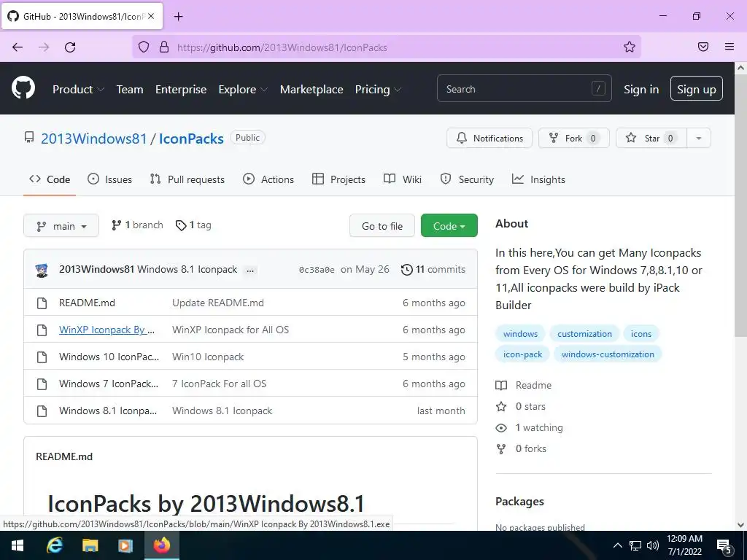The image size is (747, 560).
Task: Click the icon-pack topic tag
Action: (522, 354)
